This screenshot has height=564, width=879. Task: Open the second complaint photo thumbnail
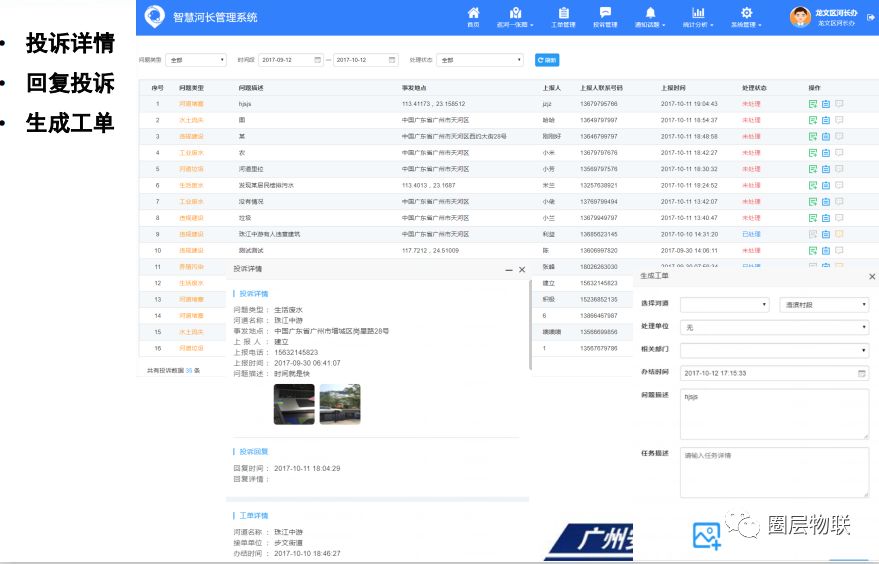pyautogui.click(x=340, y=404)
